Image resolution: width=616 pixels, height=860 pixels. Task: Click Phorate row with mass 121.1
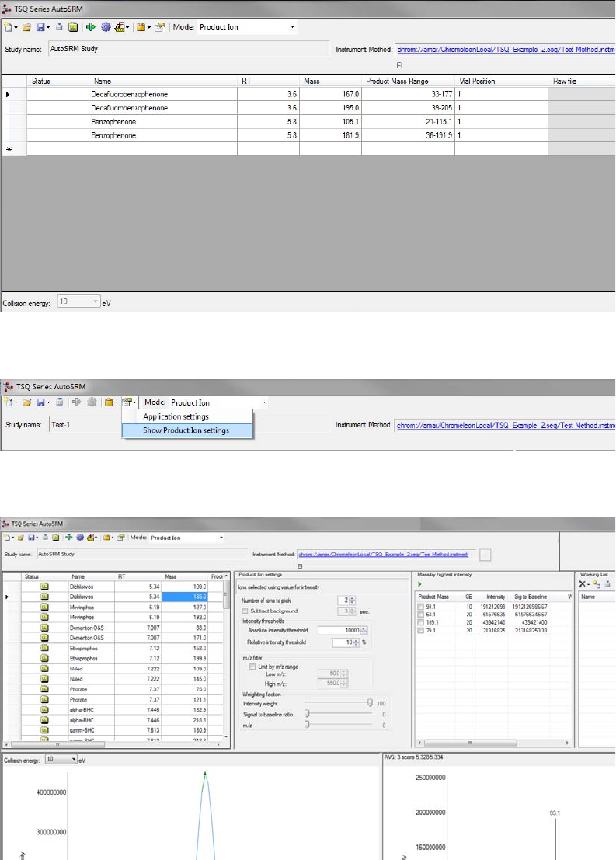[x=115, y=699]
